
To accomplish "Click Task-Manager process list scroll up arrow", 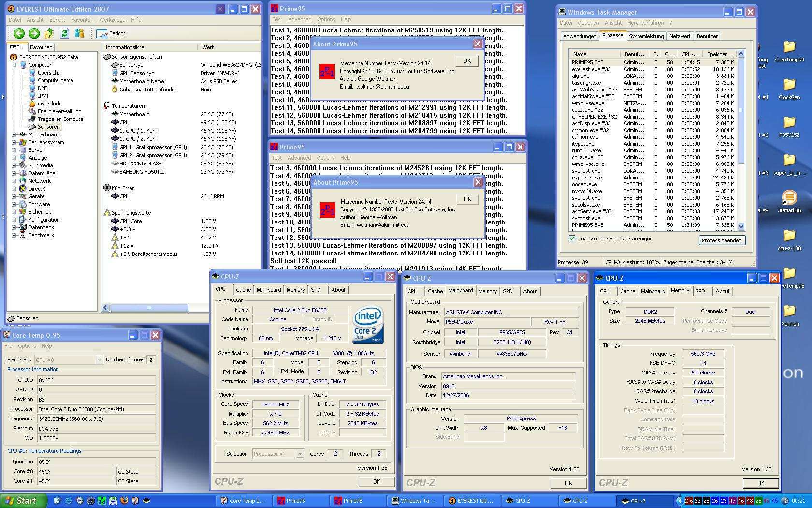I will (x=741, y=53).
